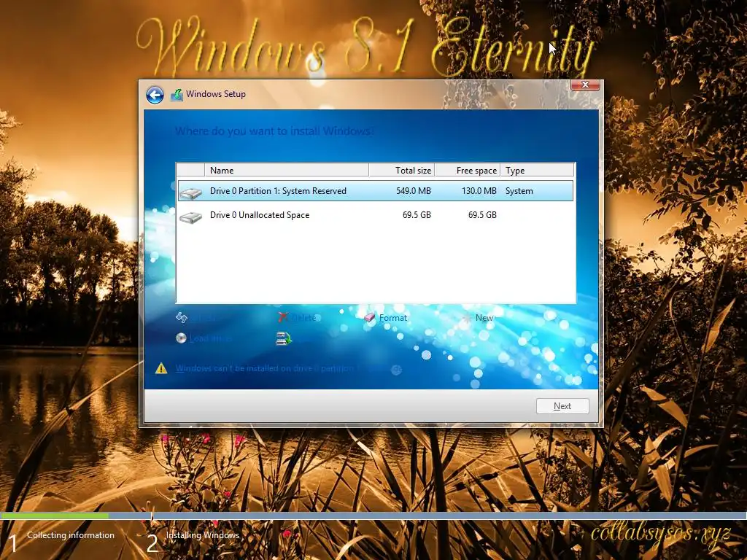Click the Refresh arrows icon
Viewport: 747px width, 560px height.
182,317
